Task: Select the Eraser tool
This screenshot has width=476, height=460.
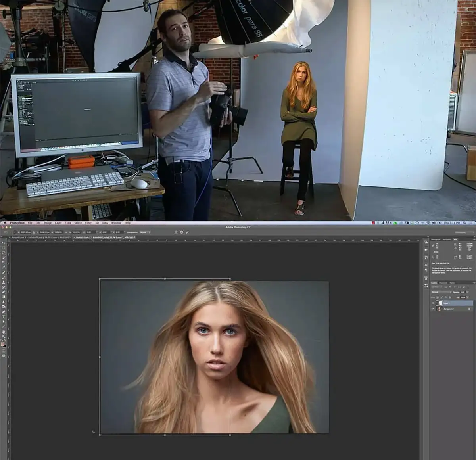Action: pos(4,292)
